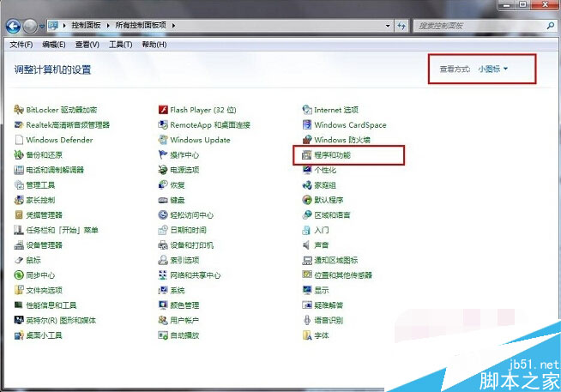Open the 任务栏和「开始」菜单 link
Viewport: 561px width, 392px height.
(62, 230)
